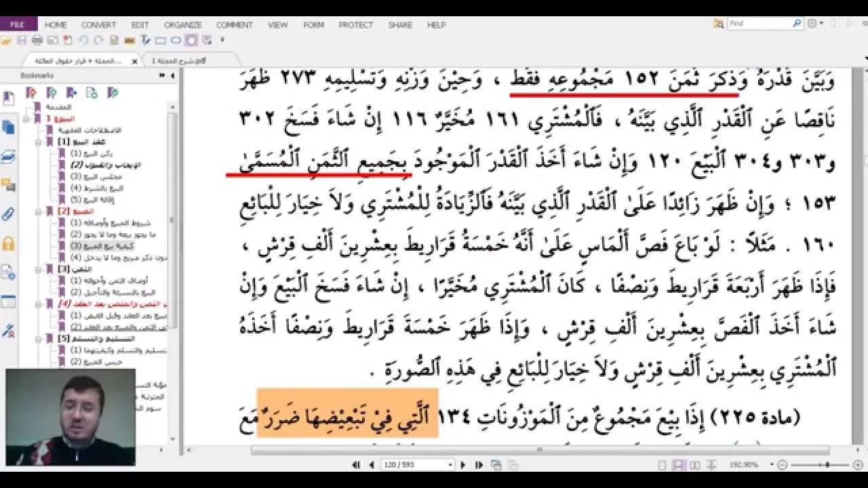
Task: Collapse the red bookmark section labeled [2]
Action: tap(39, 211)
